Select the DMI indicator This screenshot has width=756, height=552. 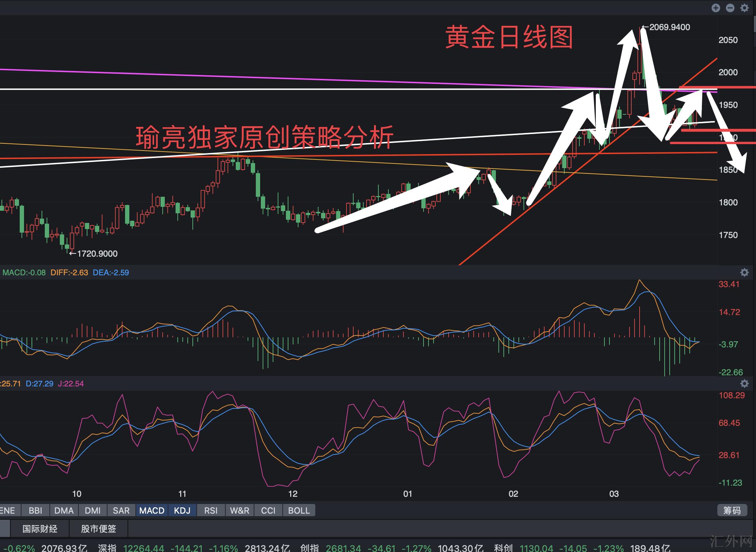(x=92, y=510)
